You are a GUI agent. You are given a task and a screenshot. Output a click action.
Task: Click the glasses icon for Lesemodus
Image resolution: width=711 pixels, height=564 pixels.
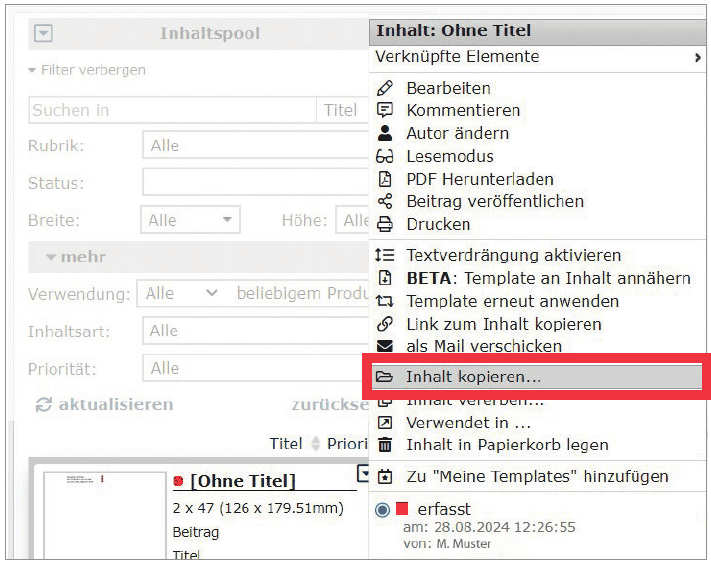385,156
